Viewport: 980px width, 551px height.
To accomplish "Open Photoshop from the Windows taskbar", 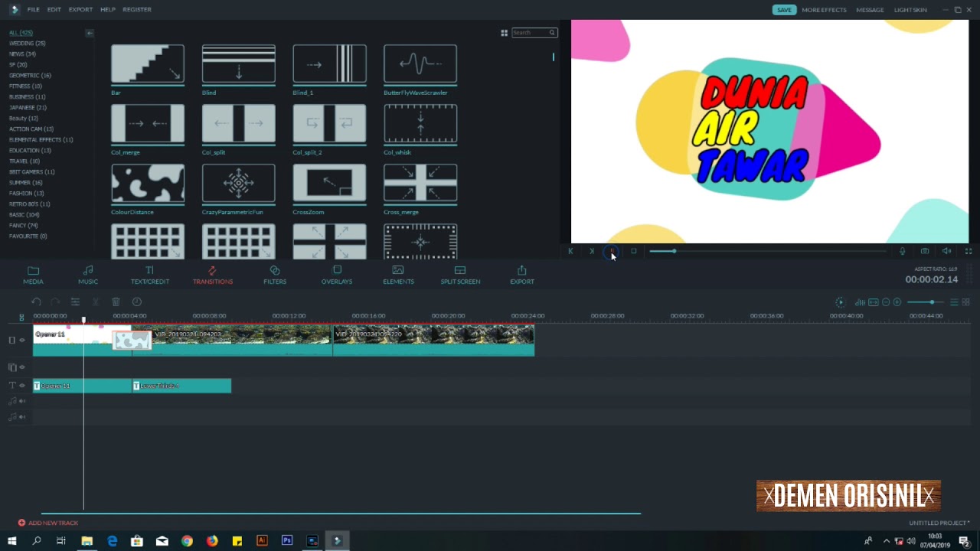I will click(x=287, y=540).
